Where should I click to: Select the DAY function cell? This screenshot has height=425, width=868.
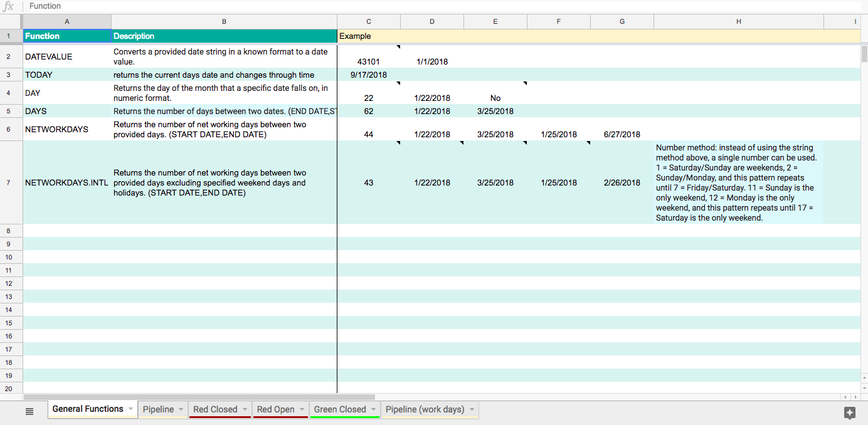click(x=67, y=93)
